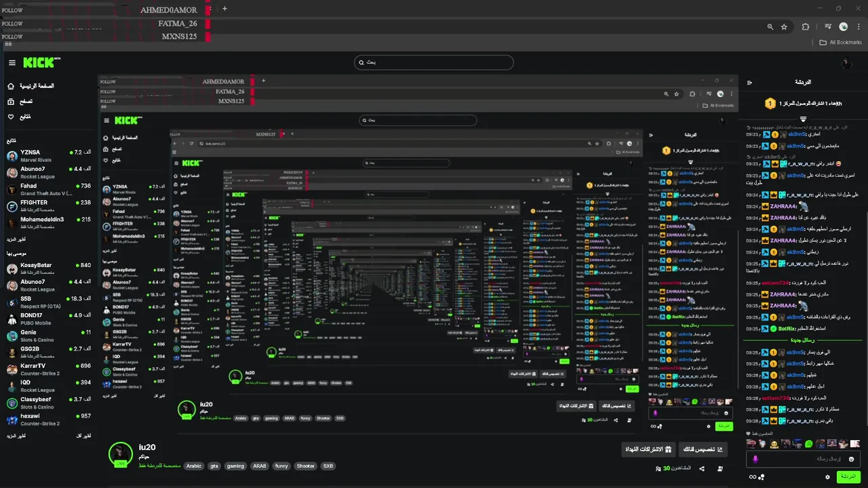Click the green Kick emote in emote row
This screenshot has height=488, width=868.
tap(808, 444)
